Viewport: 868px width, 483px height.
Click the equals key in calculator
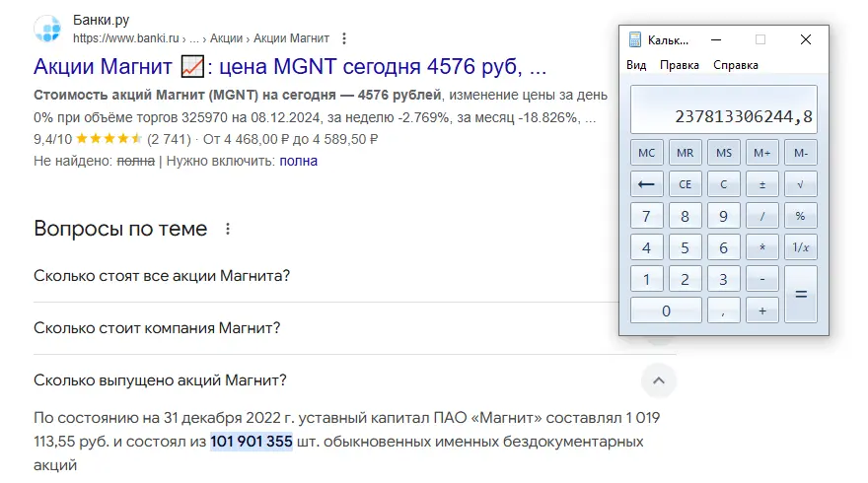pos(801,295)
